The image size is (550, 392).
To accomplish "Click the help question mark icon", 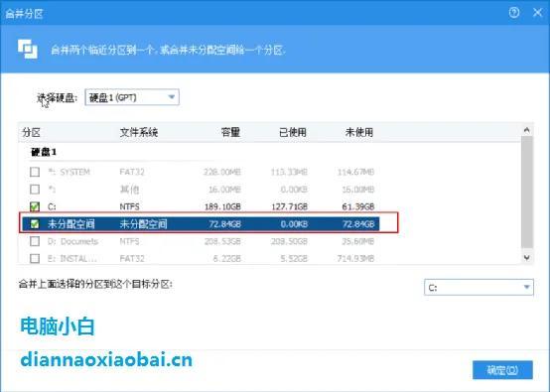I will coord(514,13).
